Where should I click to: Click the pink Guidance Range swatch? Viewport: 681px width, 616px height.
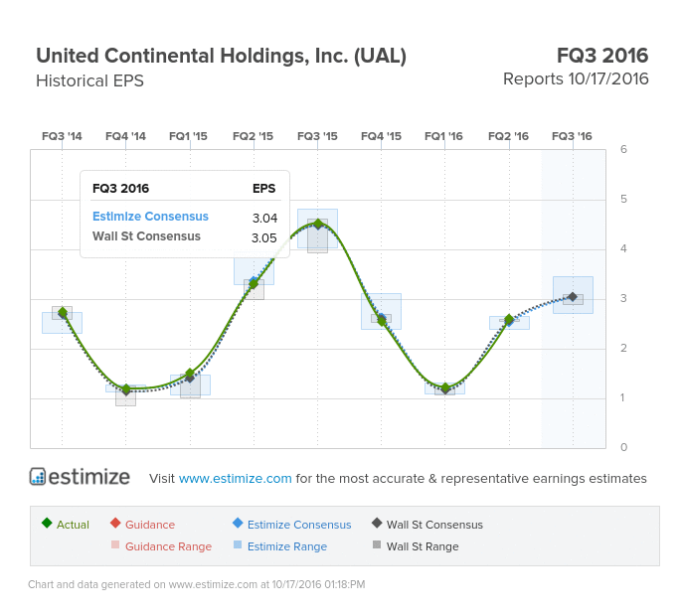tap(115, 544)
